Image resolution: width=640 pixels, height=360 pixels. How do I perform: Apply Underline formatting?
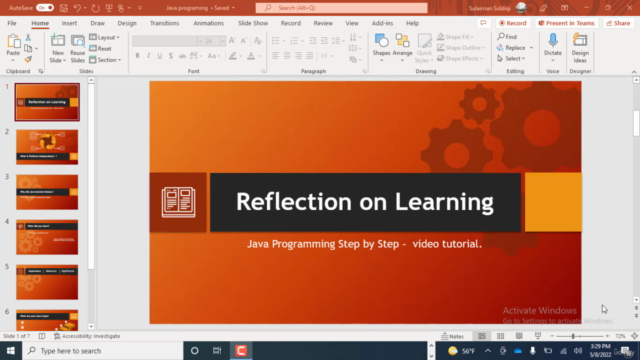point(160,56)
